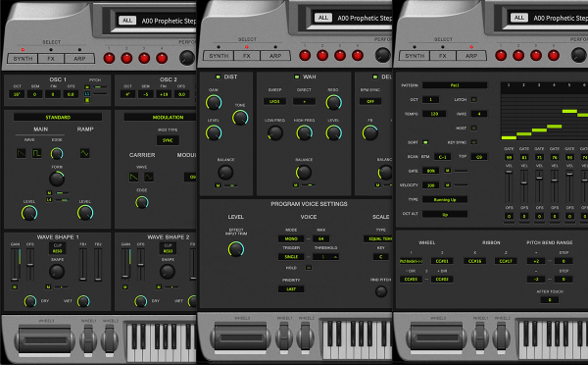This screenshot has width=588, height=365.
Task: Switch to the ARP tab in right panel
Action: click(471, 56)
